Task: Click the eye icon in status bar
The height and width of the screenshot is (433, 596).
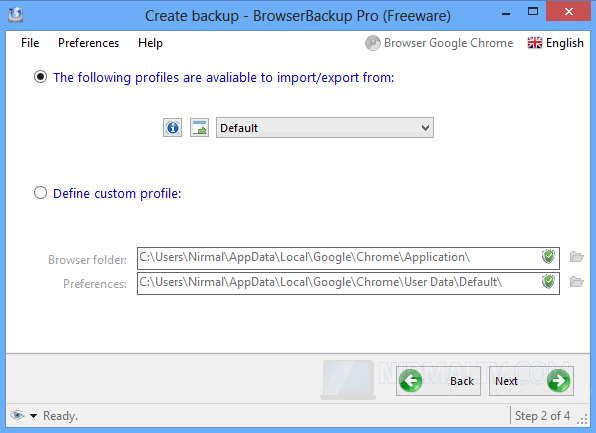Action: tap(17, 415)
